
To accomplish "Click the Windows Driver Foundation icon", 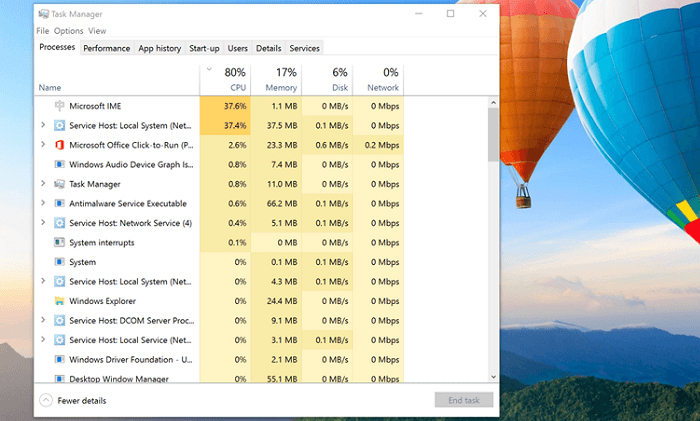I will click(59, 359).
